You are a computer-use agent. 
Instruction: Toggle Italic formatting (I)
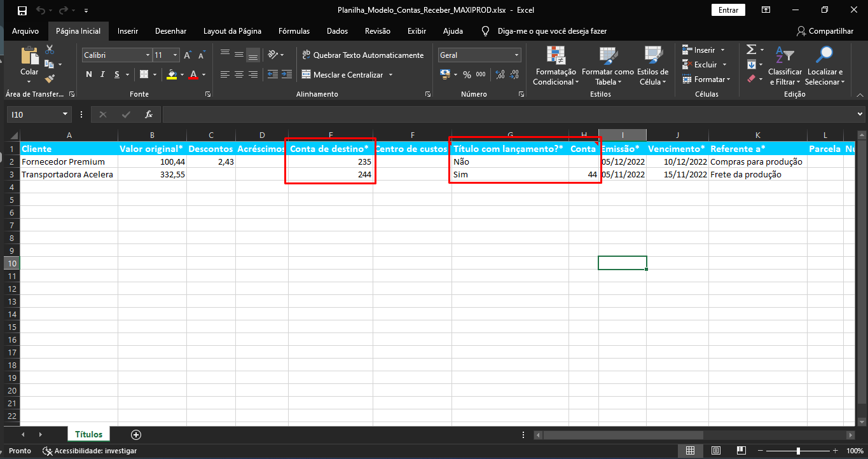click(104, 75)
